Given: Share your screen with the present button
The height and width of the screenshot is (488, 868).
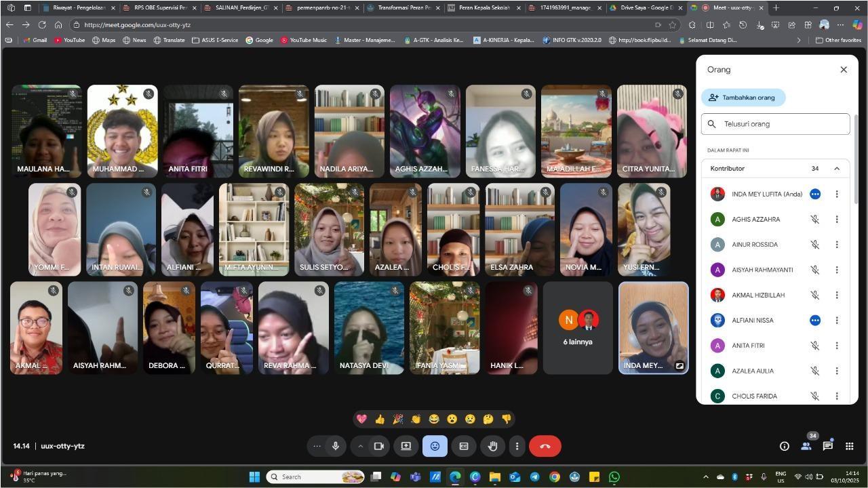Looking at the screenshot, I should [x=406, y=446].
